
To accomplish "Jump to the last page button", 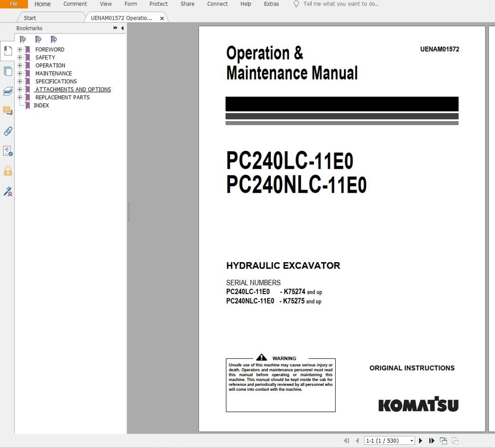I will tap(432, 441).
